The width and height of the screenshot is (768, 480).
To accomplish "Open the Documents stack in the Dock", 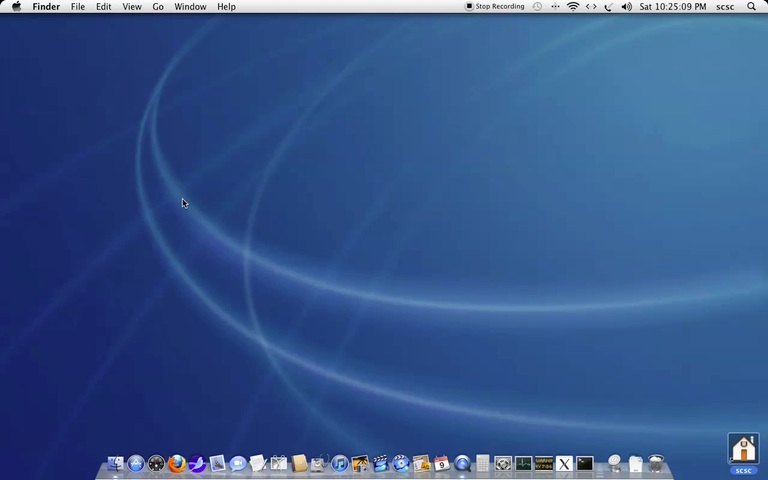I will pos(635,463).
